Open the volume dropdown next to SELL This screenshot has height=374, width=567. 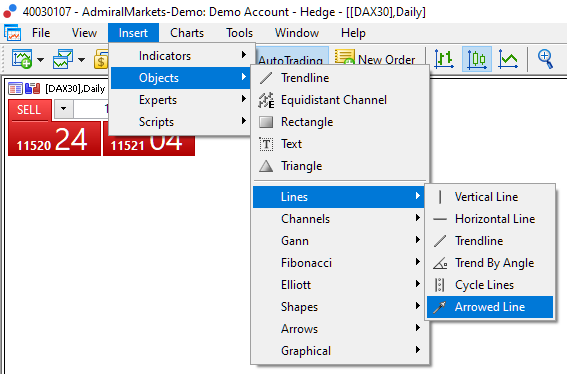coord(64,108)
